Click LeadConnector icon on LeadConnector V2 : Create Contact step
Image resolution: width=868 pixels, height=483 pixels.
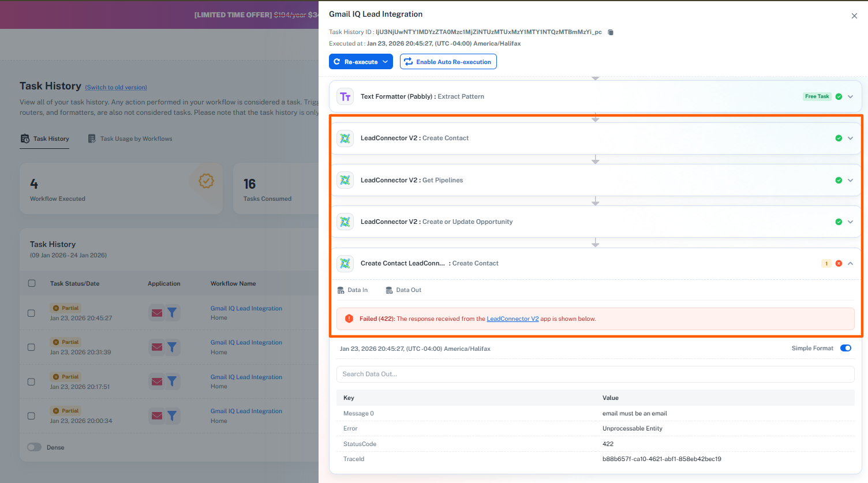click(x=345, y=138)
